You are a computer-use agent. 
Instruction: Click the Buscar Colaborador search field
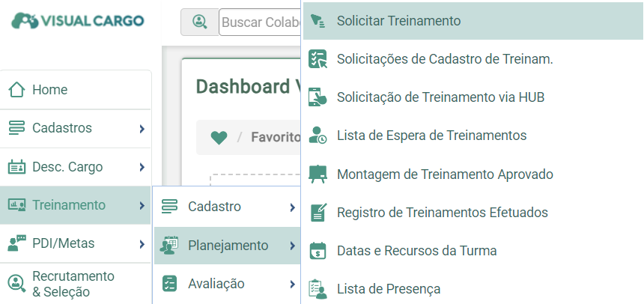point(261,22)
